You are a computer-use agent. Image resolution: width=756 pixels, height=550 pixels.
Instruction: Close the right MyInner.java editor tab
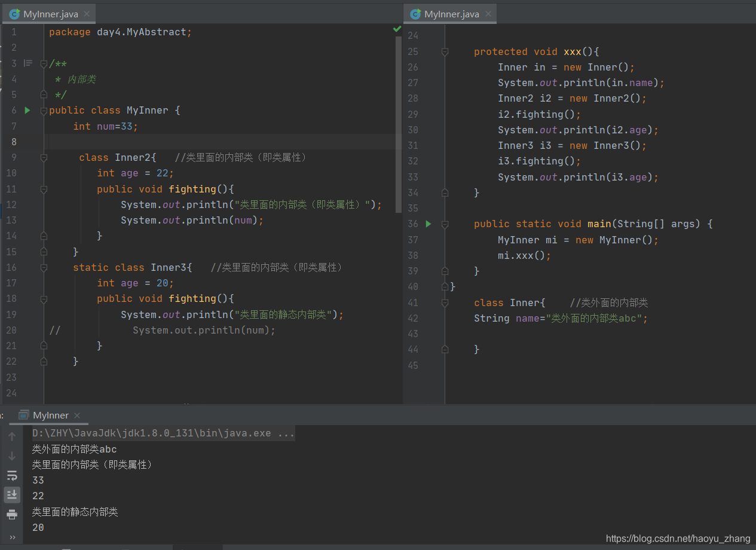pyautogui.click(x=488, y=14)
